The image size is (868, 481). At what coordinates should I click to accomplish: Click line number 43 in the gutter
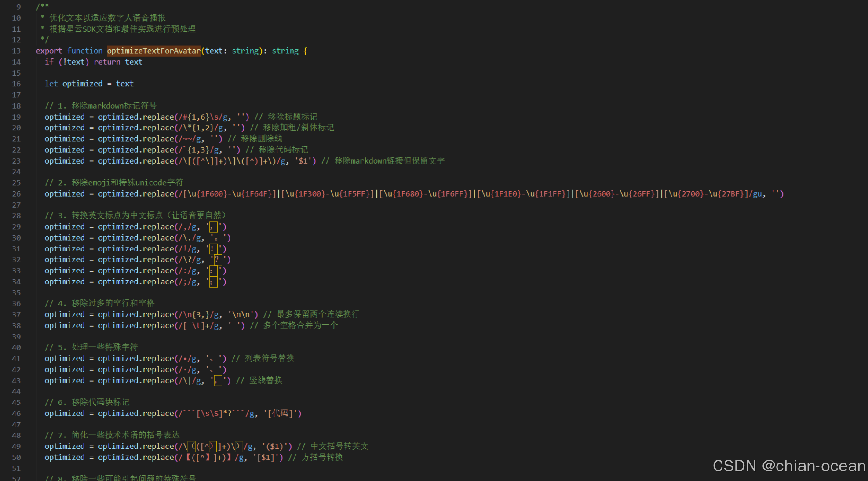(16, 380)
